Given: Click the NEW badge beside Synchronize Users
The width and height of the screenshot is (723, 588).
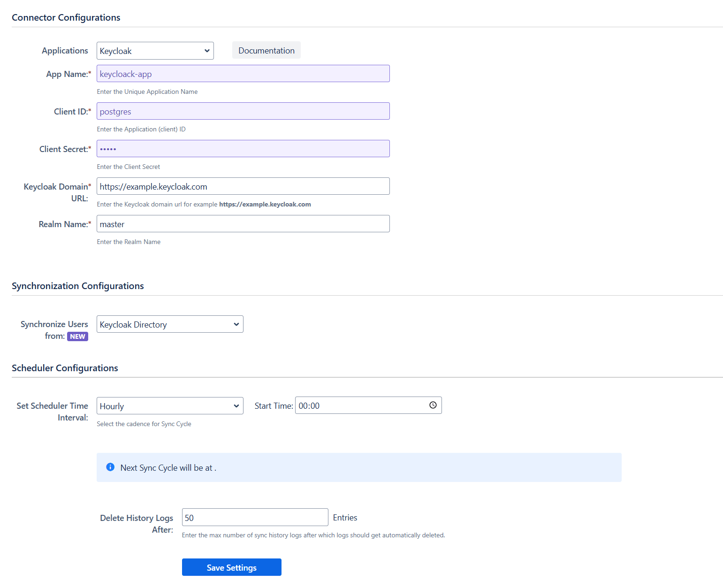Looking at the screenshot, I should 77,336.
